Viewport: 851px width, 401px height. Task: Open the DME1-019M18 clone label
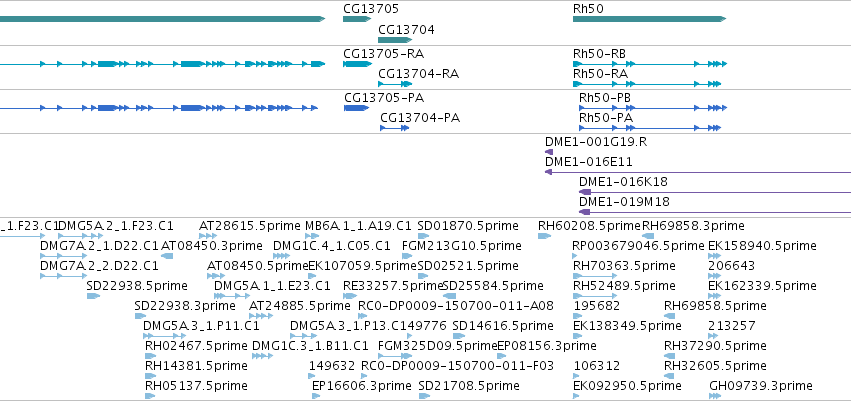click(x=625, y=202)
